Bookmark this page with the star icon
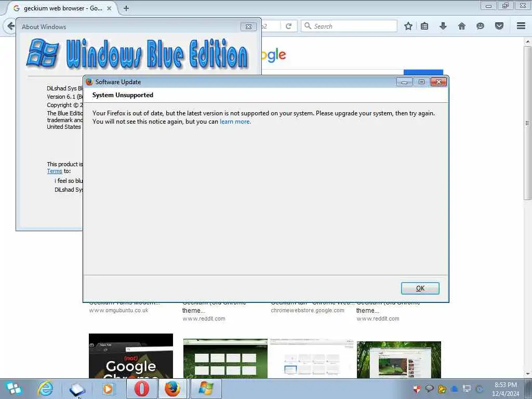Screen dimensions: 532x399 point(408,26)
